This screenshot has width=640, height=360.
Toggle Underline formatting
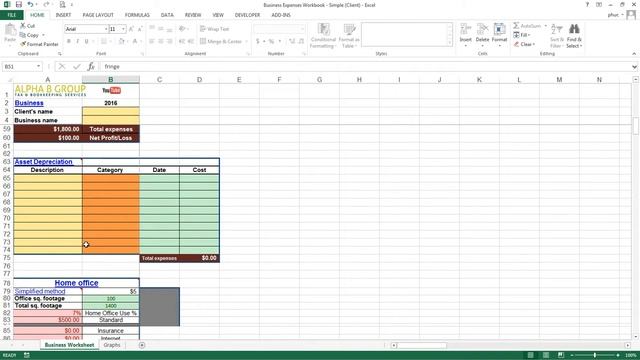click(x=86, y=41)
